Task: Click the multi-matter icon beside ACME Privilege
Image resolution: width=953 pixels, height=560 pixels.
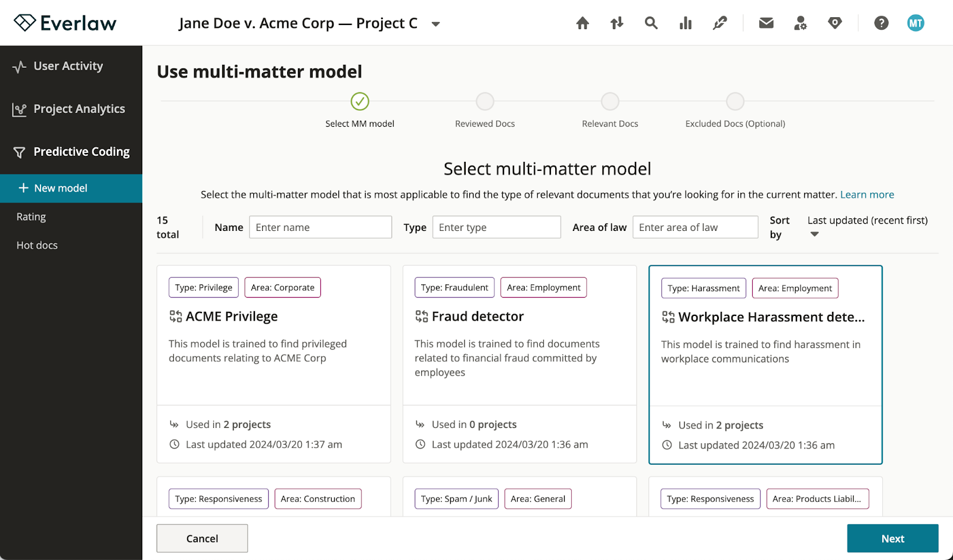Action: pyautogui.click(x=176, y=317)
